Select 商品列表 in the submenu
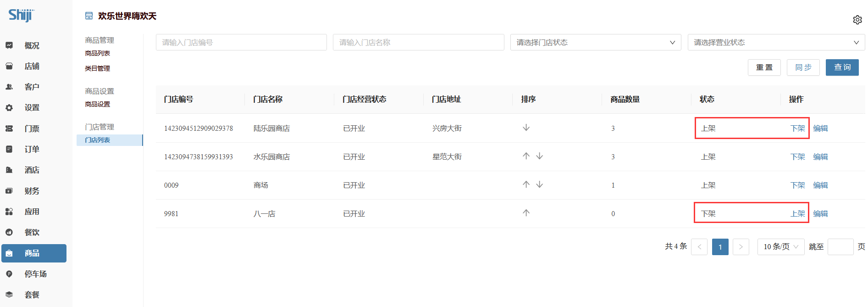This screenshot has width=868, height=307. 97,53
